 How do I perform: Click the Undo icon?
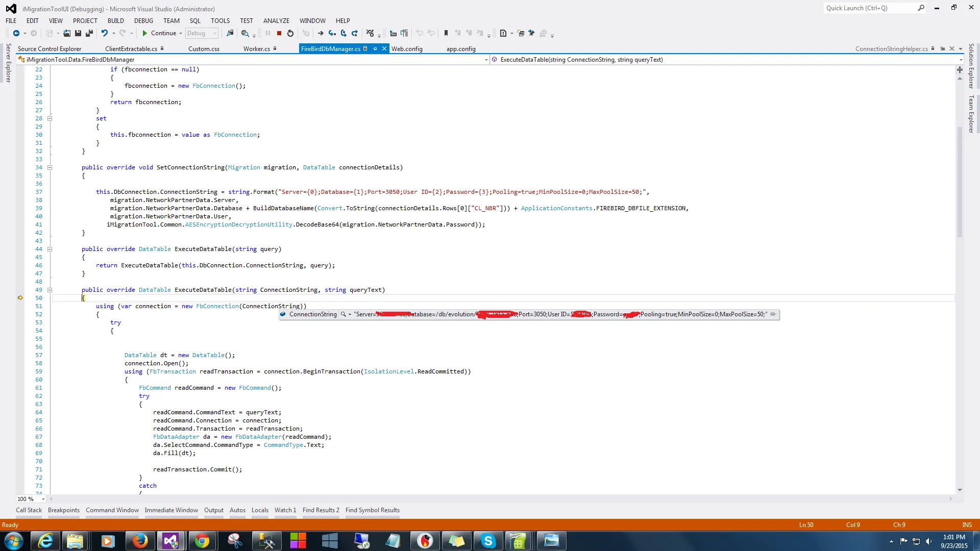(x=104, y=33)
